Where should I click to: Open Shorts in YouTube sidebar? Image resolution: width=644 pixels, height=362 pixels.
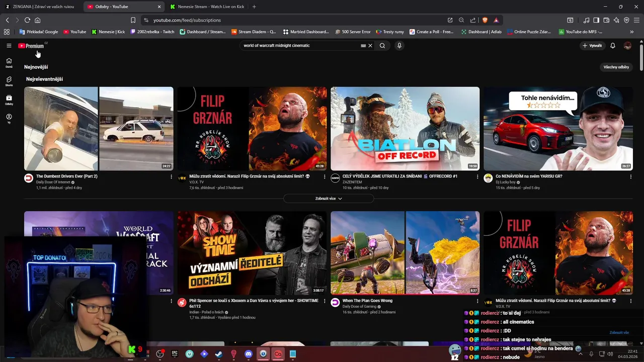9,81
